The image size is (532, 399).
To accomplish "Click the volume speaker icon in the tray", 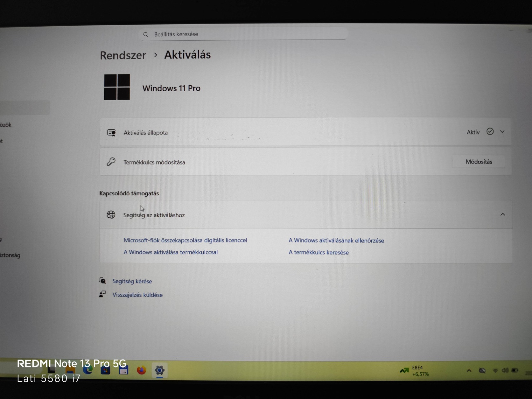I will pos(505,370).
